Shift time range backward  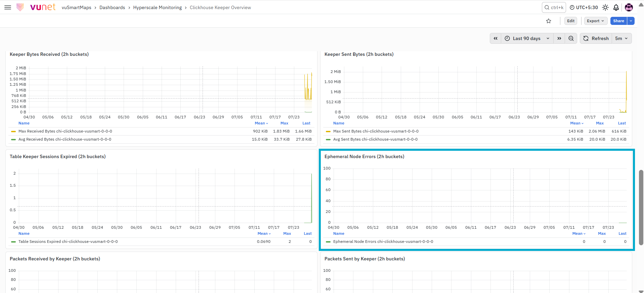point(496,38)
